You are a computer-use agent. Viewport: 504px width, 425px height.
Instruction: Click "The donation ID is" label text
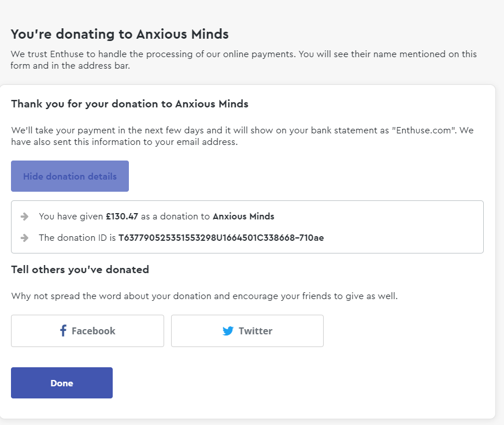pyautogui.click(x=77, y=237)
